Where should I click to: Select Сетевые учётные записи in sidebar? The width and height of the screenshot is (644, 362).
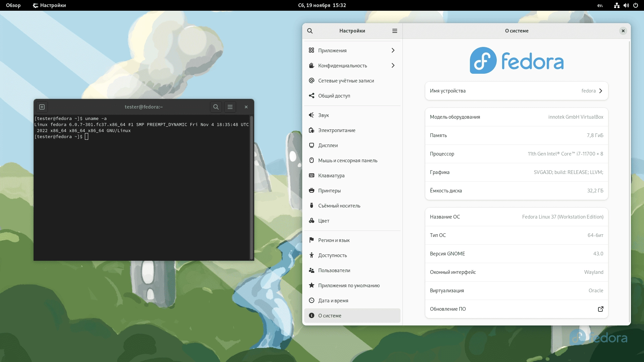point(352,80)
